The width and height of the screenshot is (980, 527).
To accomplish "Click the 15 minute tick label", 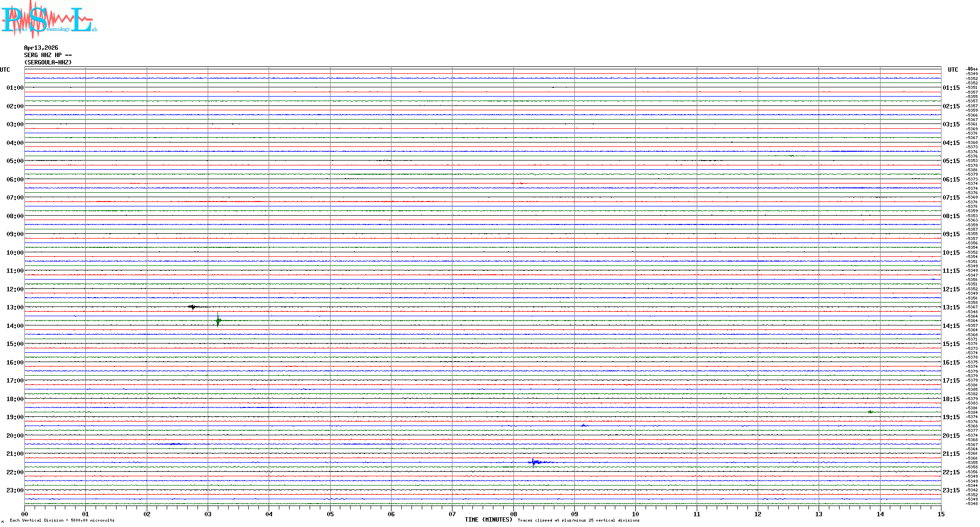I will [x=941, y=514].
